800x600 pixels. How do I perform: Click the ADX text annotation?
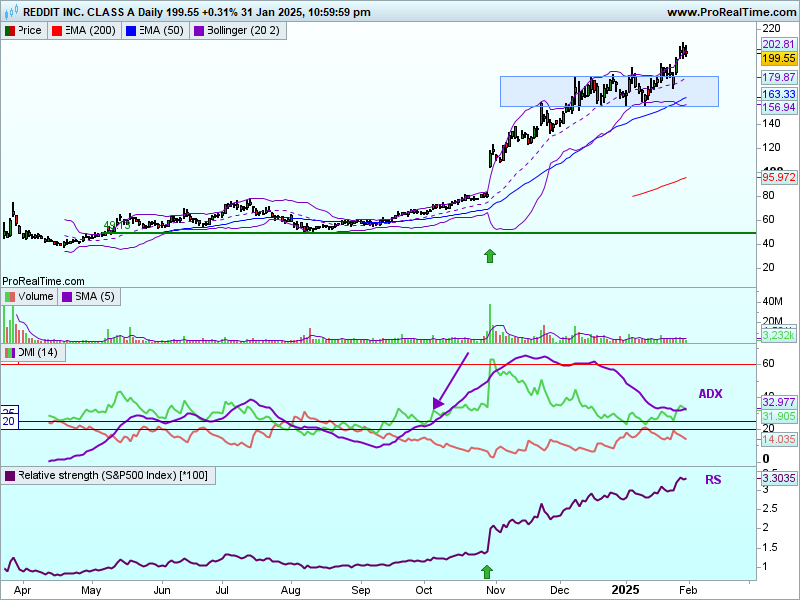point(710,394)
